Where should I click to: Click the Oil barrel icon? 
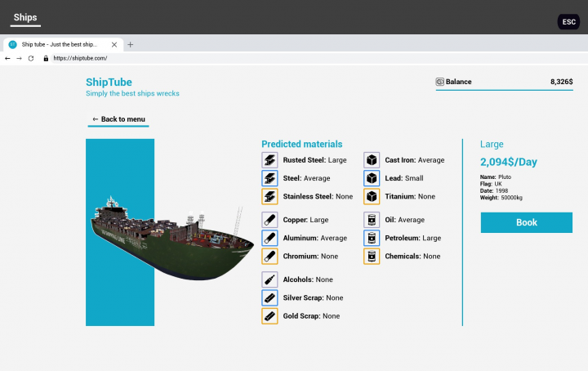tap(372, 220)
